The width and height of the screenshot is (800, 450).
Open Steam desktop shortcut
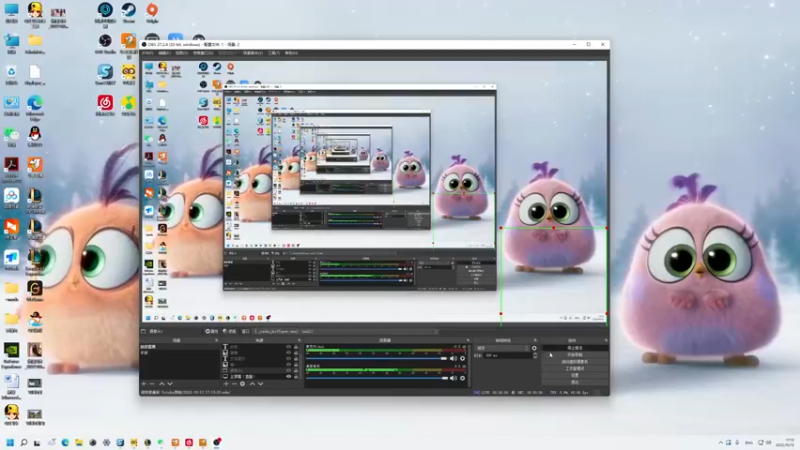(129, 13)
